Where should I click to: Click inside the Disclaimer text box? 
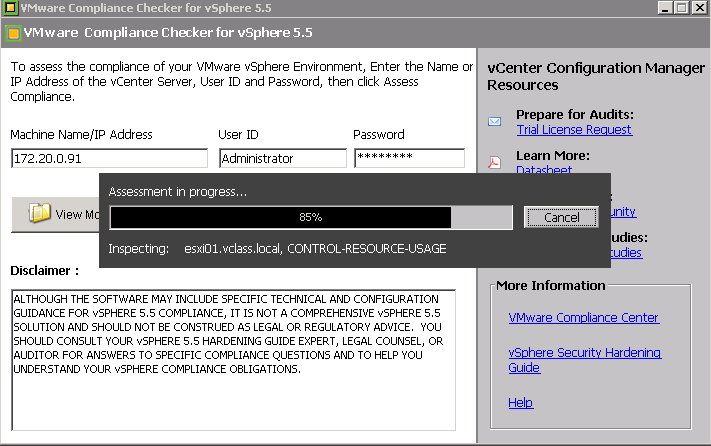coord(234,360)
